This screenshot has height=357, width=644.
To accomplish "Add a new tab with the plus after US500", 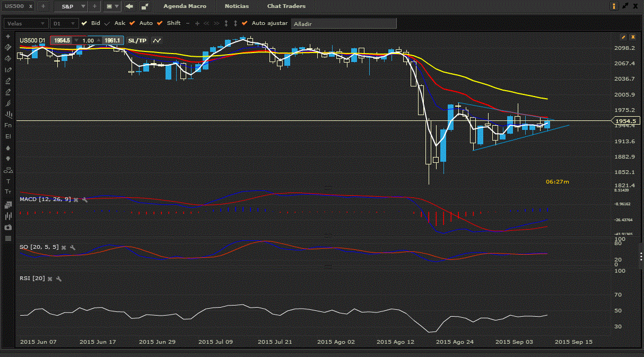I will point(43,6).
